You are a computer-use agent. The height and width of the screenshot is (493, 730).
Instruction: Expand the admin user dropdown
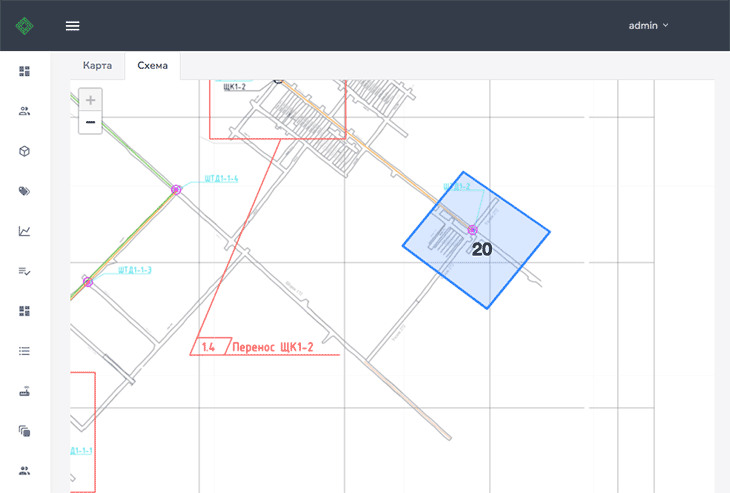tap(648, 26)
